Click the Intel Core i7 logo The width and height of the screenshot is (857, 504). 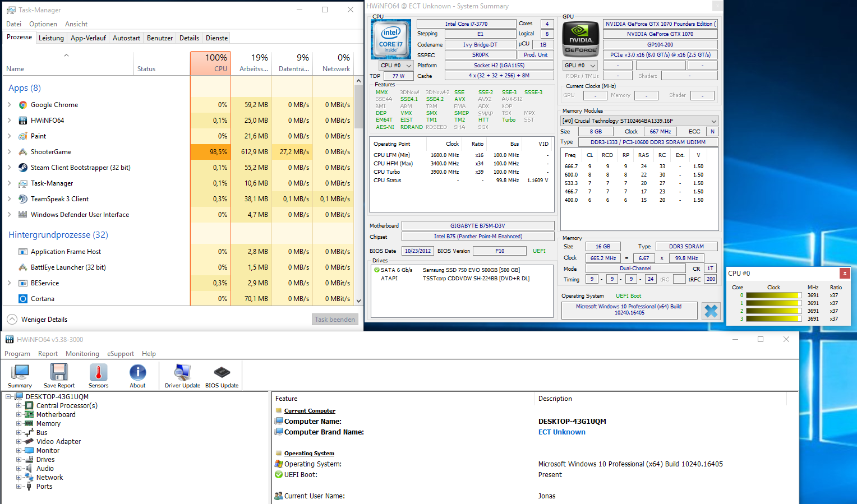pos(391,39)
